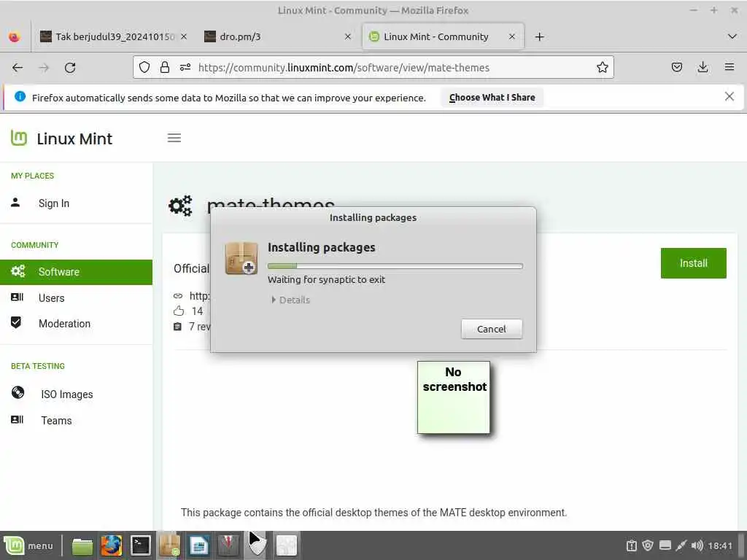This screenshot has width=747, height=560.
Task: Open Firefox downloads panel
Action: tap(703, 68)
